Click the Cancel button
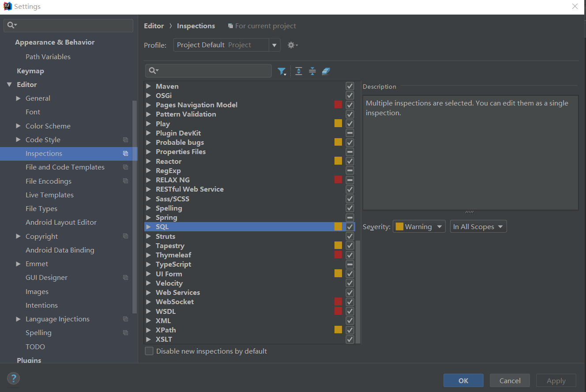The height and width of the screenshot is (392, 586). [510, 381]
